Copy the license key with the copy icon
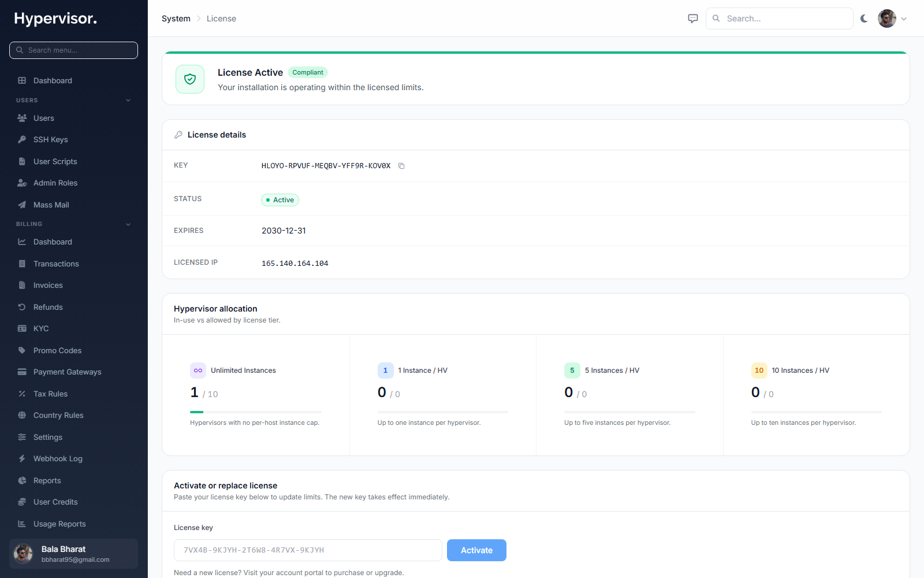924x578 pixels. tap(401, 166)
